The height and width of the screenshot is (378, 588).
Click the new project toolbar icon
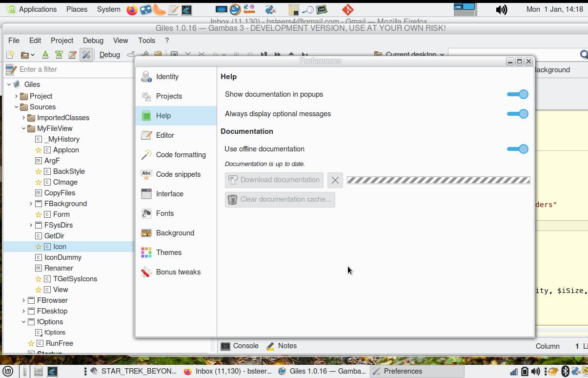point(10,55)
